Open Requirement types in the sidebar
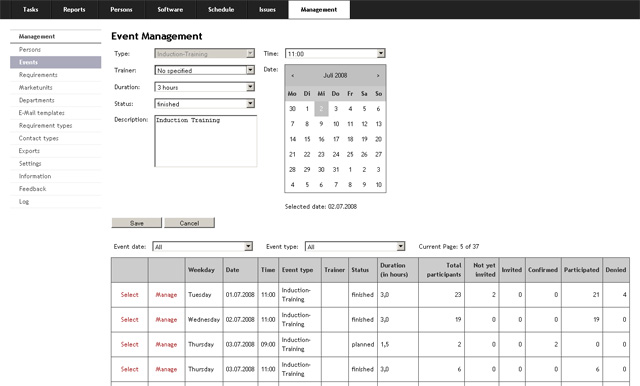 pos(56,126)
